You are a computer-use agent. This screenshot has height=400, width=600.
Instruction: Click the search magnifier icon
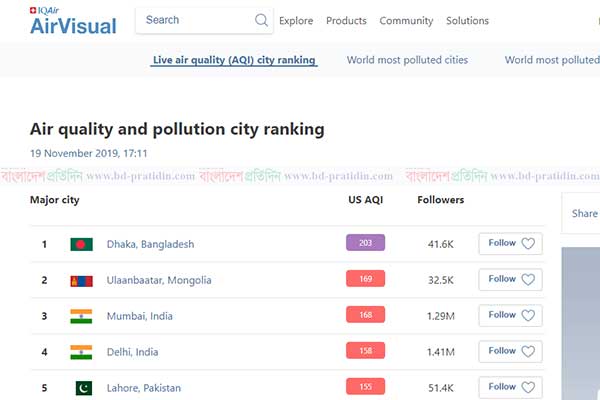[x=261, y=20]
